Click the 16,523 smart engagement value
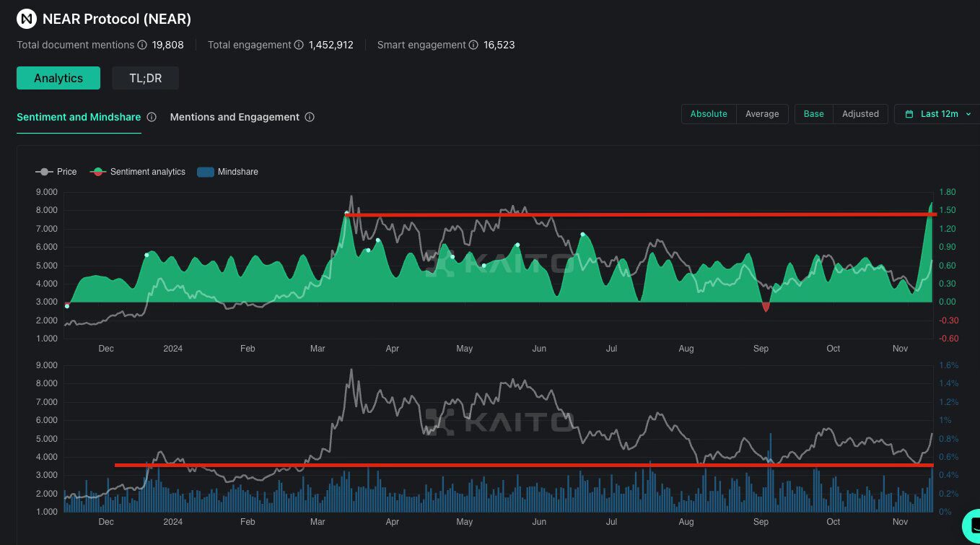 (499, 45)
